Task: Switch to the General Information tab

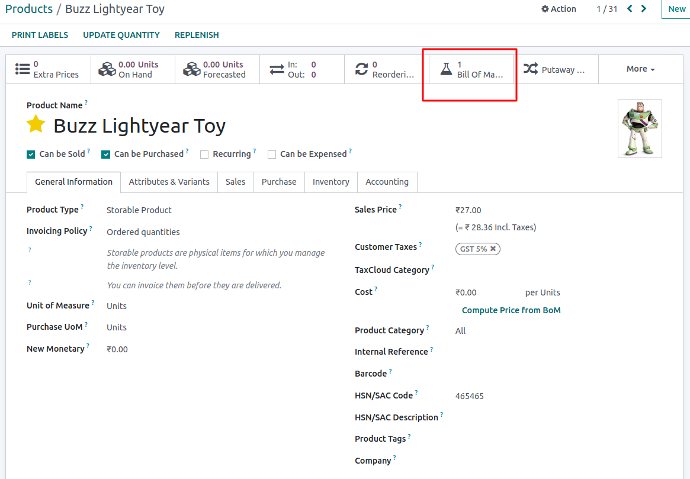Action: pos(73,182)
